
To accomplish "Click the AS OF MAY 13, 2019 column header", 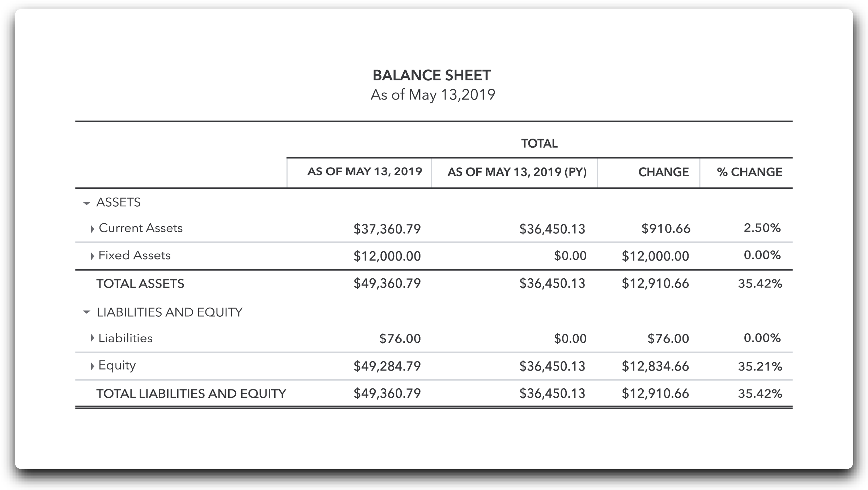I will pyautogui.click(x=365, y=172).
